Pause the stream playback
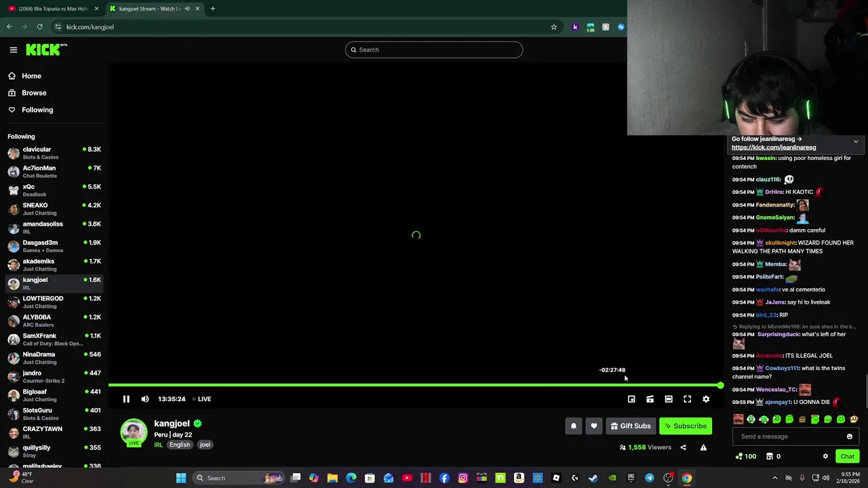 pos(126,399)
